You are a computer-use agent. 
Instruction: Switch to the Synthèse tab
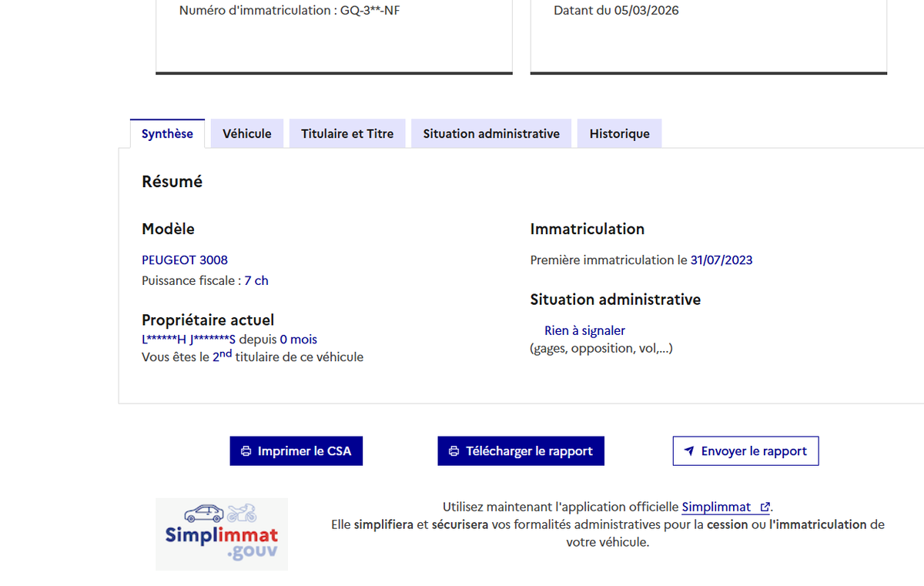coord(167,133)
